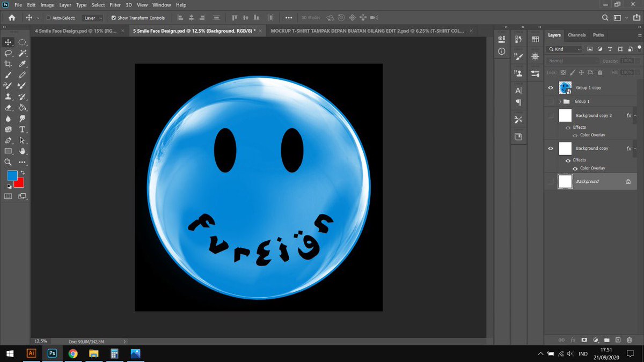Select the Paint Bucket tool
Image resolution: width=644 pixels, height=362 pixels.
[x=23, y=108]
